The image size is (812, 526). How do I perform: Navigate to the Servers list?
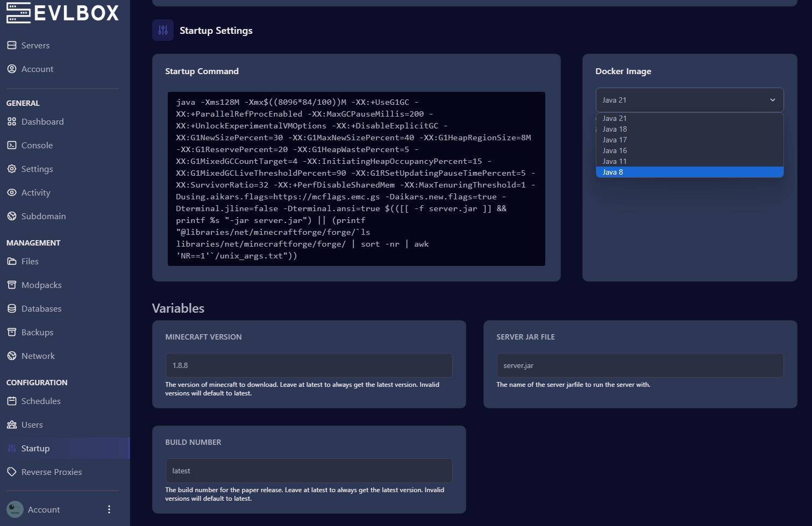[35, 45]
